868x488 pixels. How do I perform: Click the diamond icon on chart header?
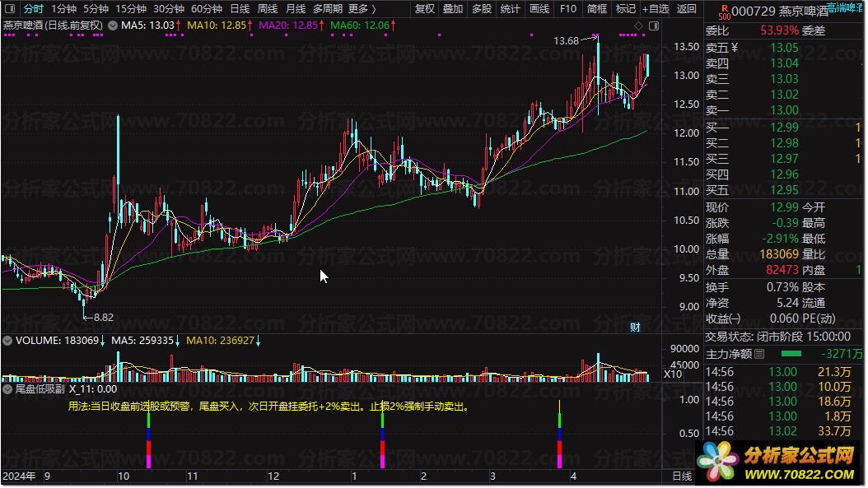[x=638, y=26]
